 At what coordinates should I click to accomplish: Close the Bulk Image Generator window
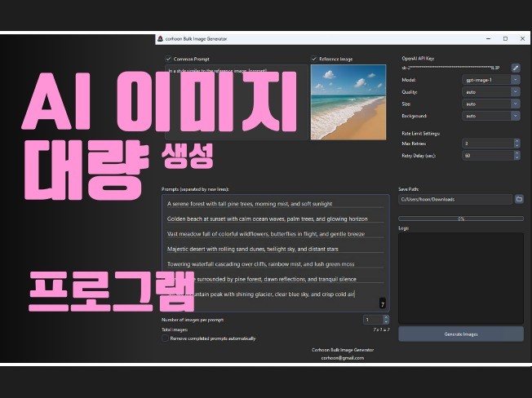coord(522,38)
